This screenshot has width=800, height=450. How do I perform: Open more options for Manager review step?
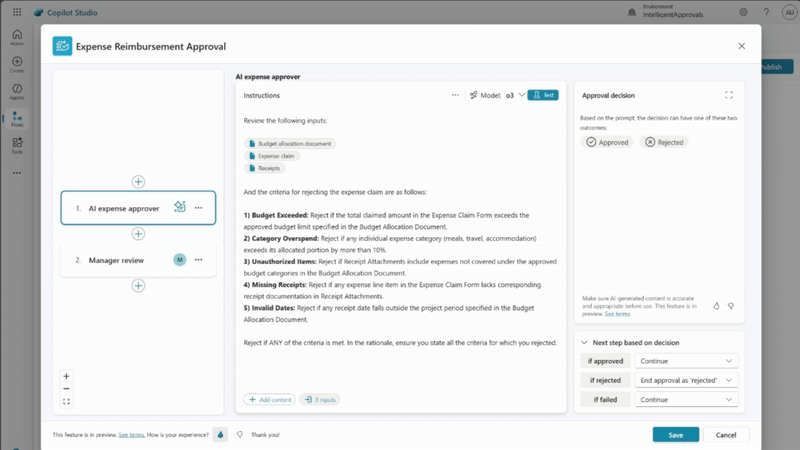(199, 260)
